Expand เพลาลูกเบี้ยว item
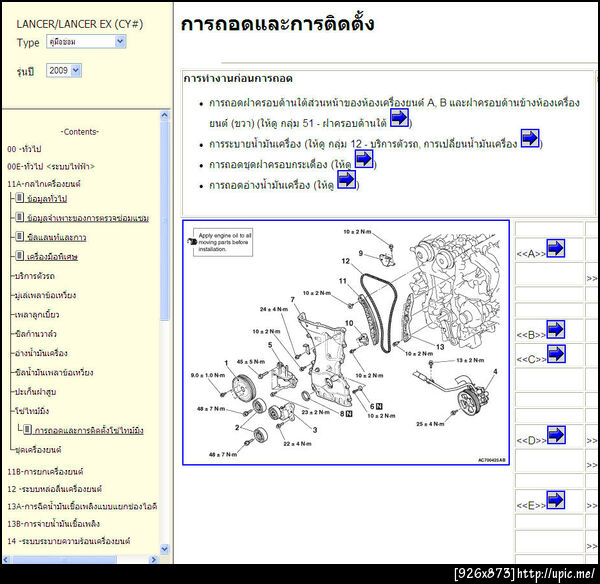 point(37,315)
